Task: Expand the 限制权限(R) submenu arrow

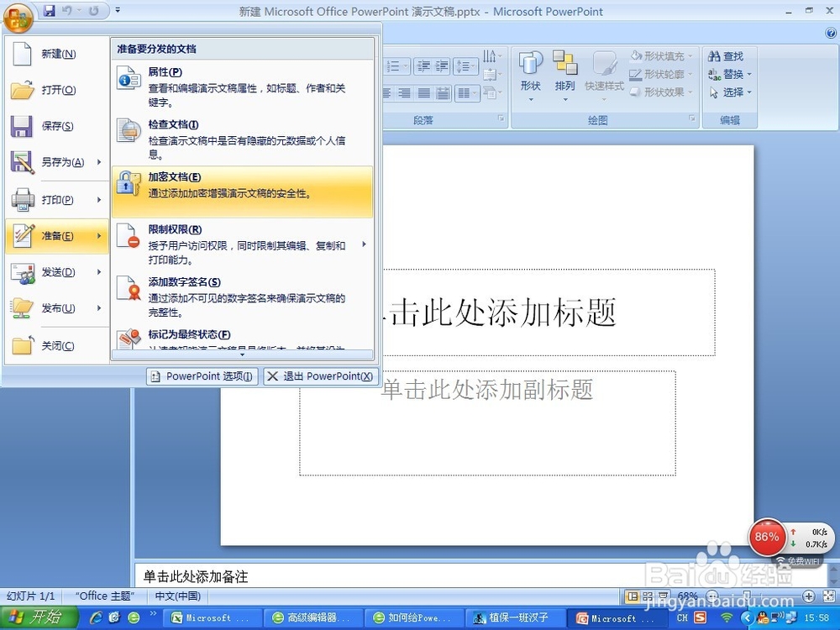Action: 365,244
